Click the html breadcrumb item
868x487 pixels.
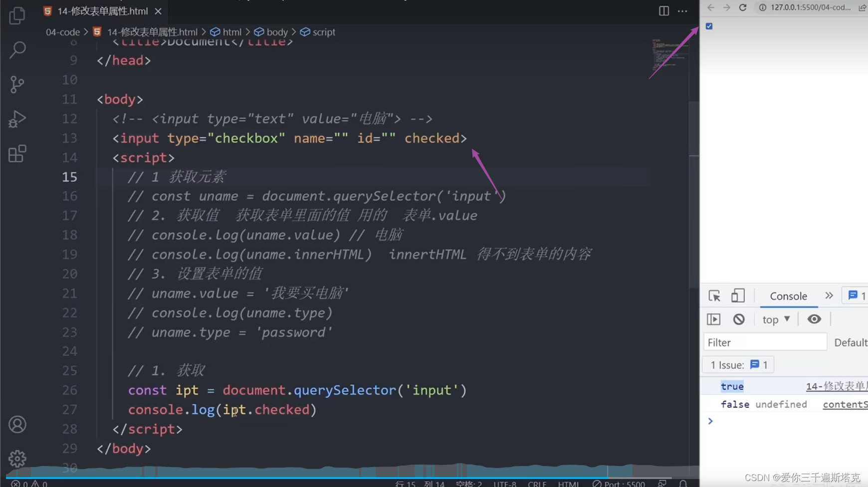pyautogui.click(x=226, y=32)
